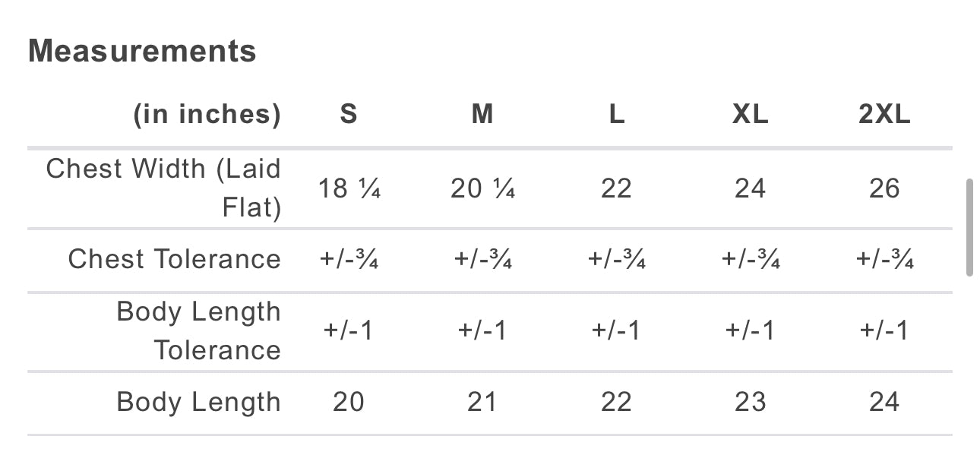Select the 18 ¼ chest width value

349,188
